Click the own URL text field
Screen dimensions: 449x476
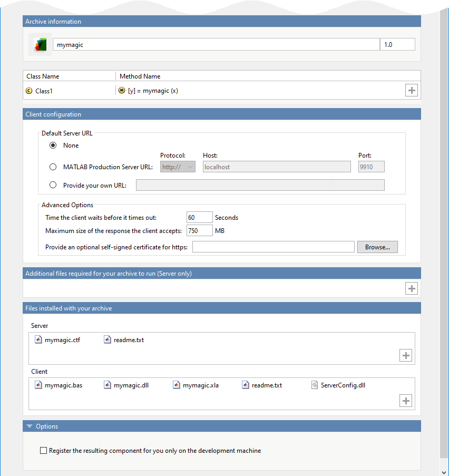(260, 185)
